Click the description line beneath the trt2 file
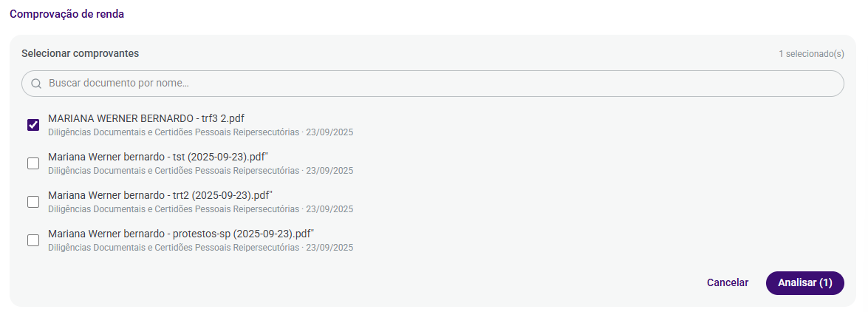 [x=200, y=209]
